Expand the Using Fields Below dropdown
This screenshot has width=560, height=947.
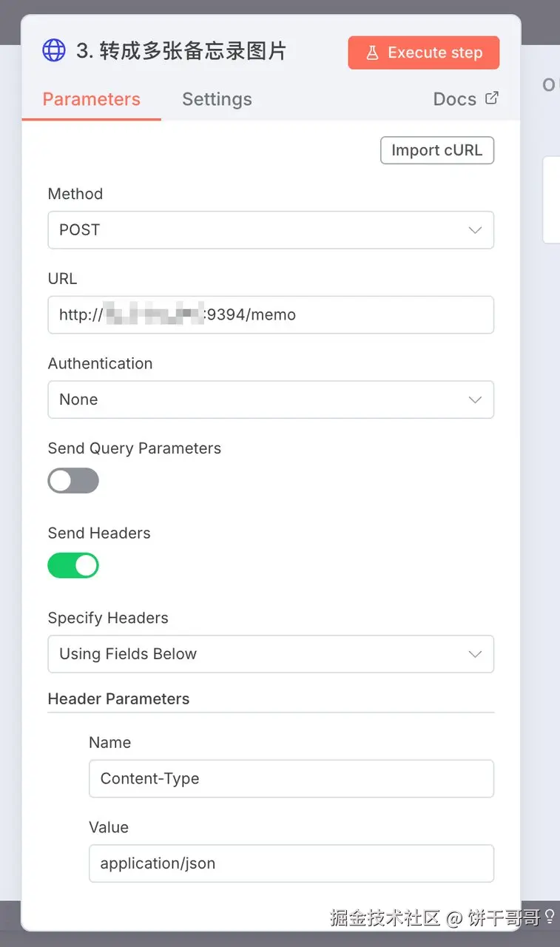tap(270, 654)
